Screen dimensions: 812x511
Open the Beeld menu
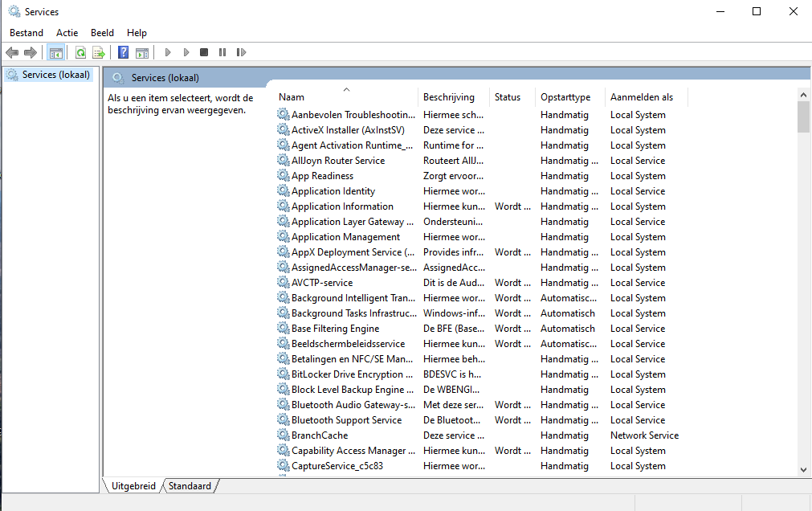coord(102,33)
